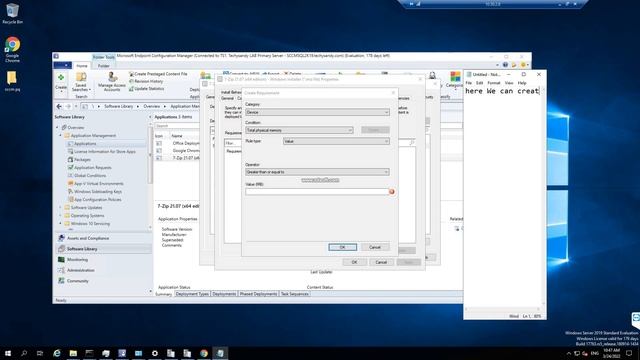This screenshot has height=360, width=640.
Task: Switch to the Task Sequences tab
Action: point(294,294)
